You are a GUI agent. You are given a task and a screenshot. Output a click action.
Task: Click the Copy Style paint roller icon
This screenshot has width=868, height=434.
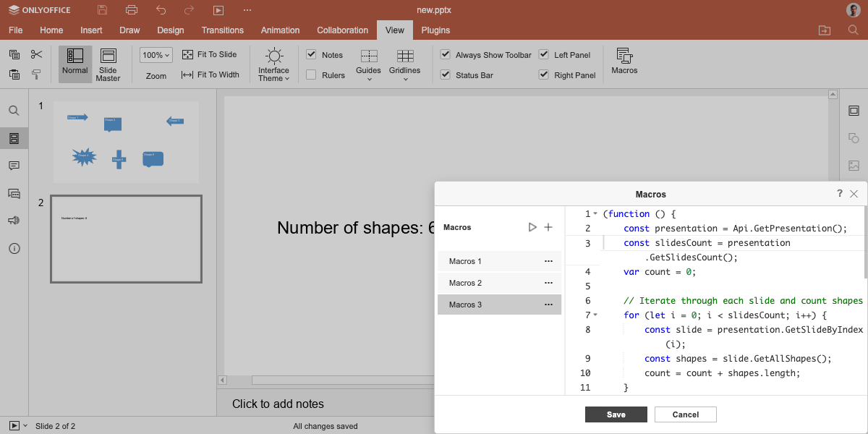point(37,74)
